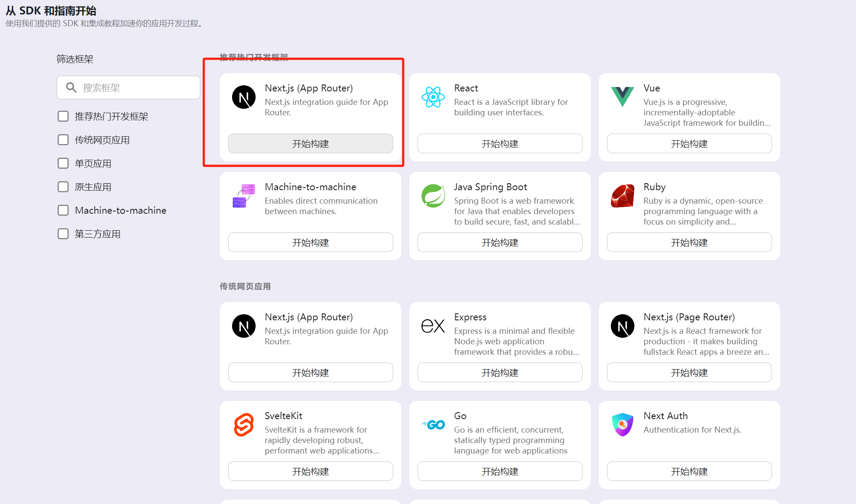Click the Express 'ex' logo
Image resolution: width=856 pixels, height=504 pixels.
(x=433, y=326)
